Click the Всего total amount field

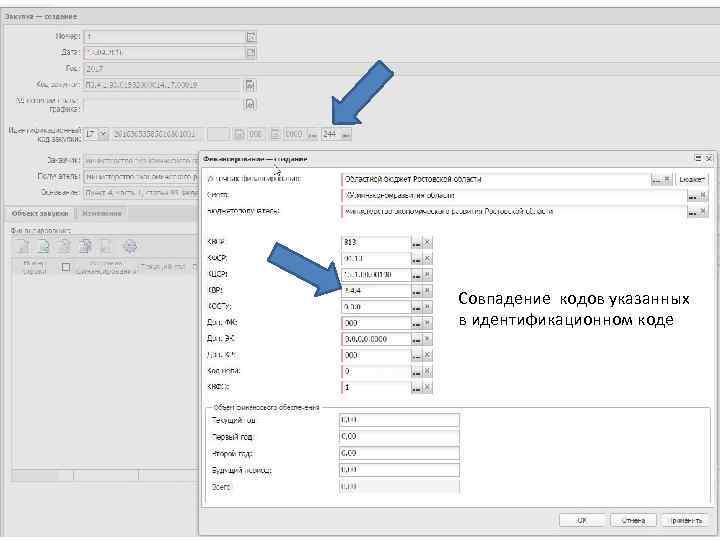(x=399, y=486)
